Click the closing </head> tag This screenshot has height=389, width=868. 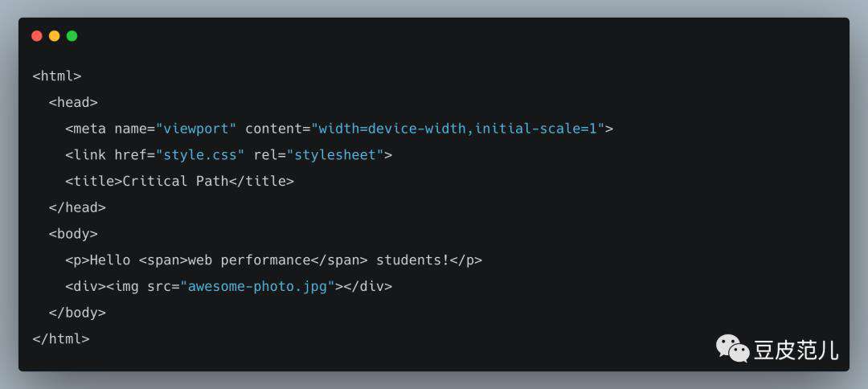77,207
